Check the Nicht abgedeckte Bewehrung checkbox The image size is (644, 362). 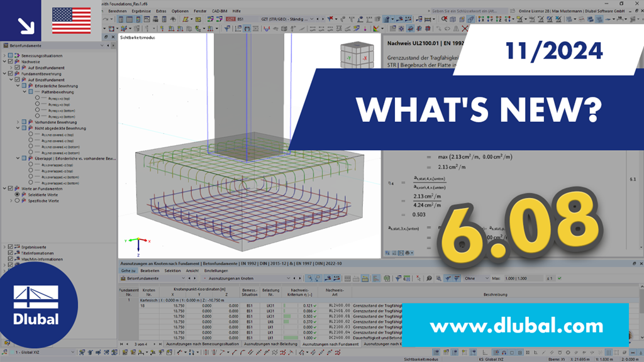24,128
